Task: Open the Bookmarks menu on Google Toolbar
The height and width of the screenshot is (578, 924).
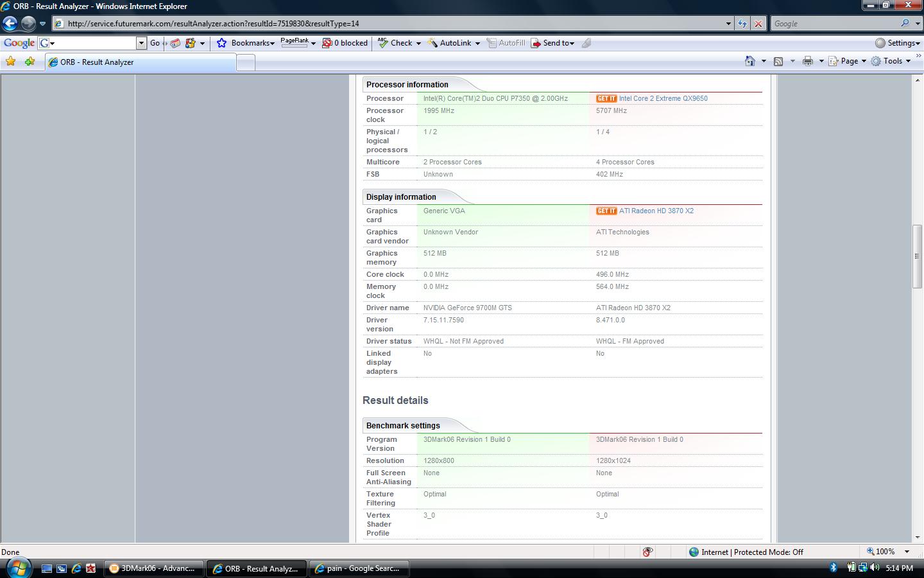Action: tap(246, 43)
